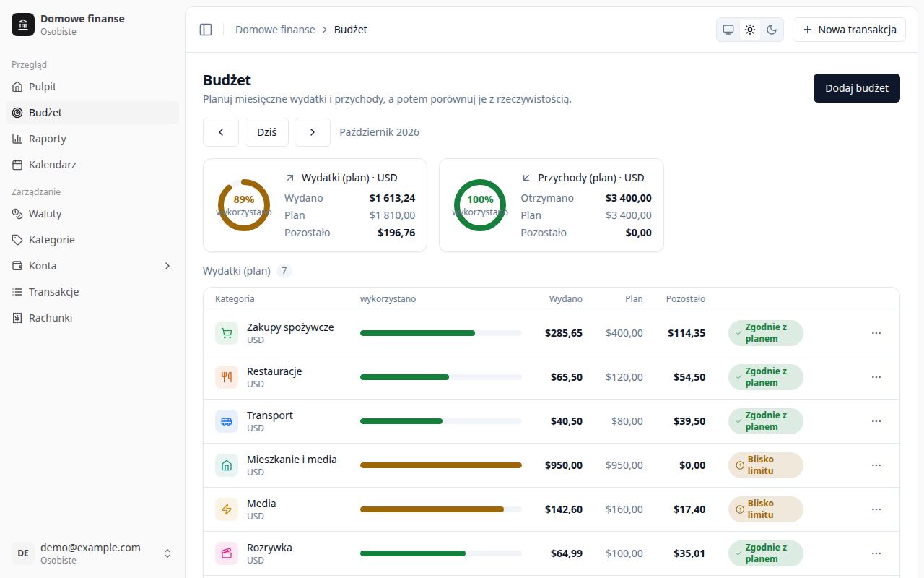
Task: Click the Zakupy spożywcze progress bar
Action: click(441, 333)
